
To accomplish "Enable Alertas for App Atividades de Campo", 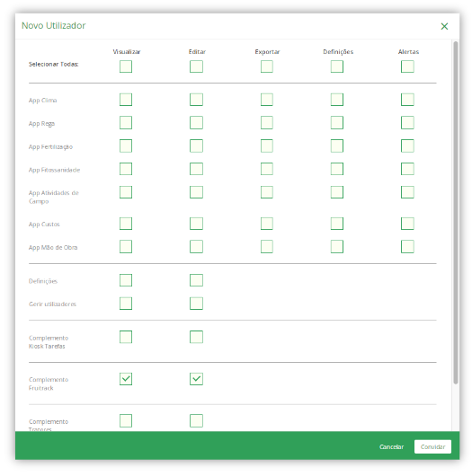I will [x=407, y=192].
